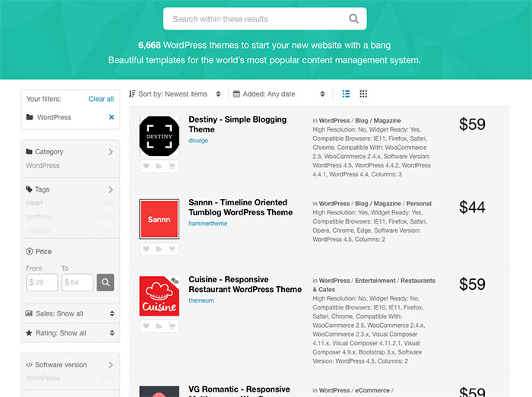Viewport: 532px width, 397px height.
Task: Expand the Software version filter chevron
Action: [x=111, y=365]
